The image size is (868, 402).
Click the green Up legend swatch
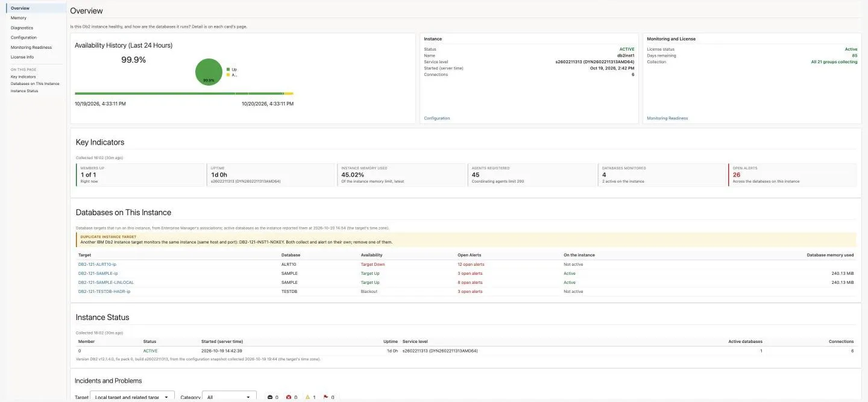tap(228, 69)
